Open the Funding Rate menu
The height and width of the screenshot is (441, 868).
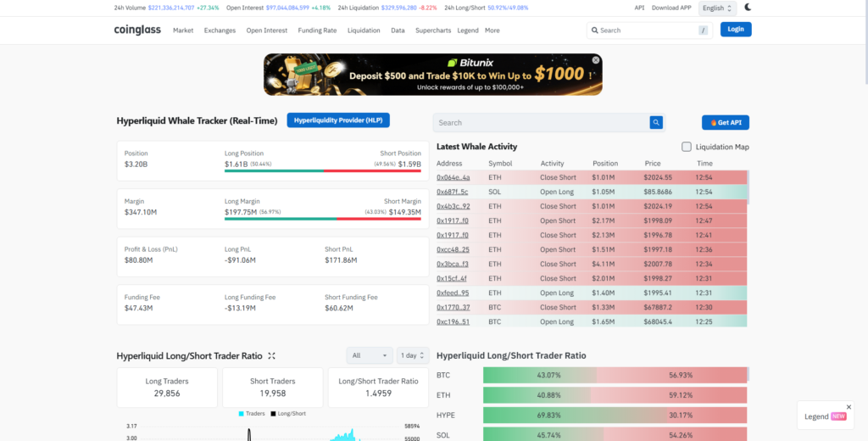(317, 31)
